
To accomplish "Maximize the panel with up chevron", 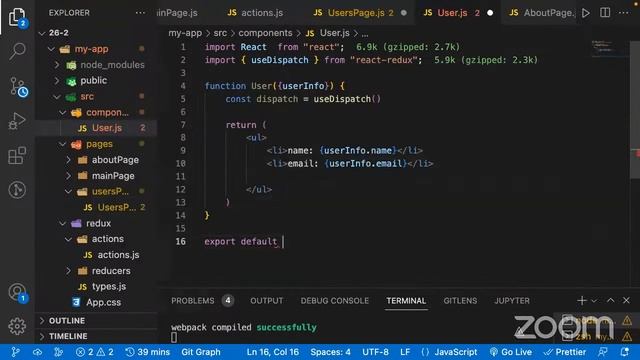I will point(610,300).
